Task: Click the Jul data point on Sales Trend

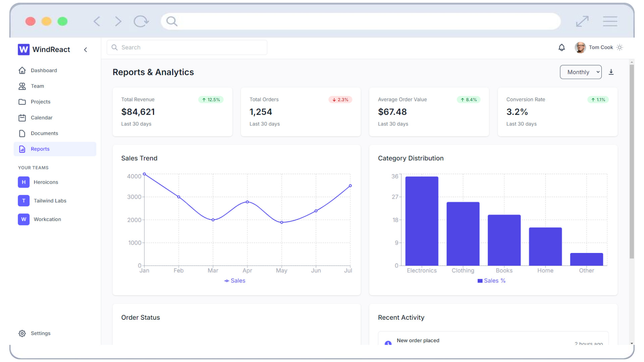Action: [x=350, y=186]
